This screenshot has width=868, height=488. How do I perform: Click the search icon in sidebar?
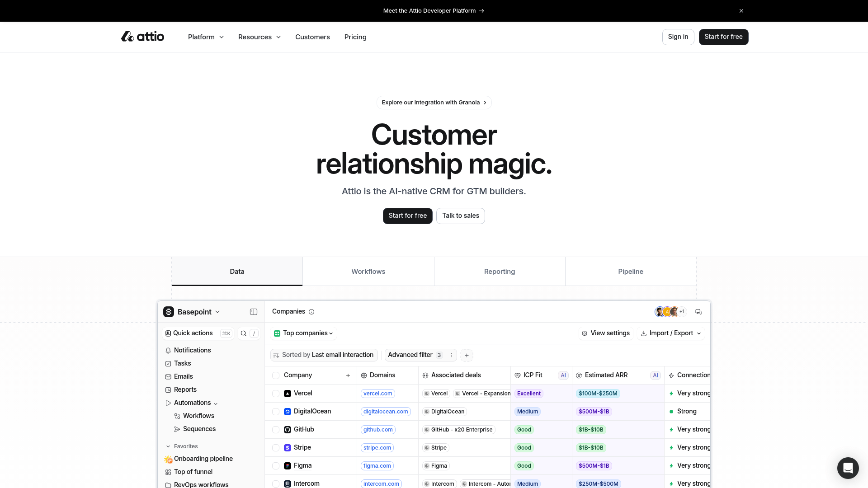244,333
